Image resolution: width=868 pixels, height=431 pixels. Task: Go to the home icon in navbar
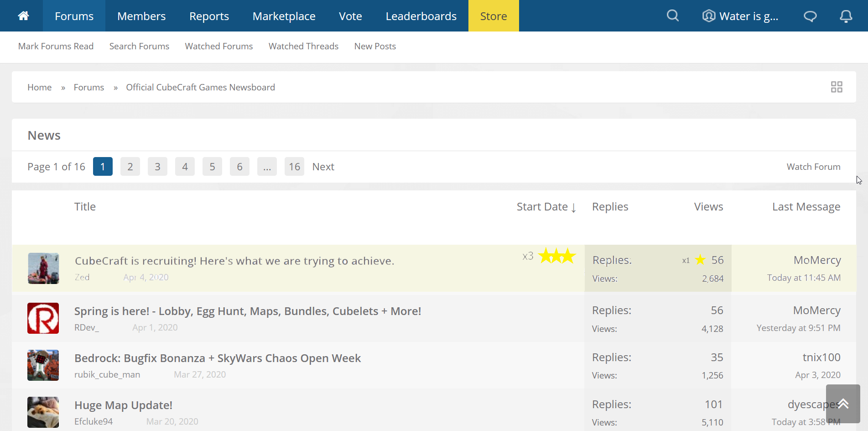[23, 16]
